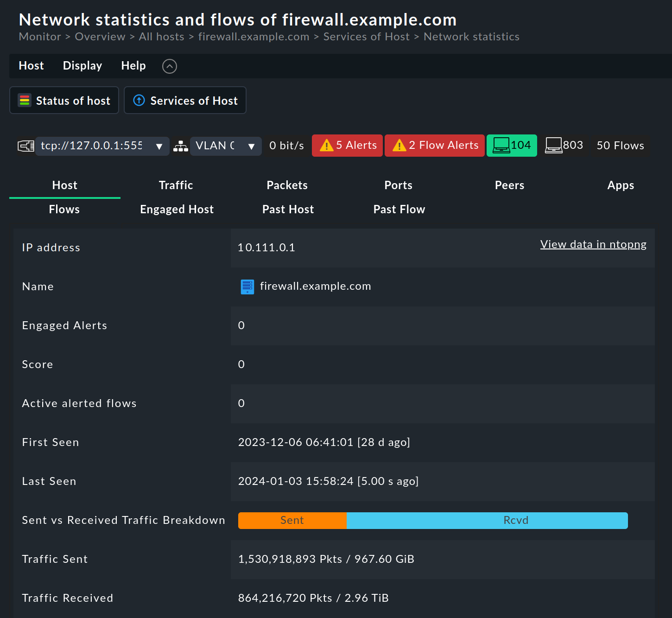Click the firewall.example.com breadcrumb entry
Viewport: 672px width, 618px height.
tap(254, 37)
